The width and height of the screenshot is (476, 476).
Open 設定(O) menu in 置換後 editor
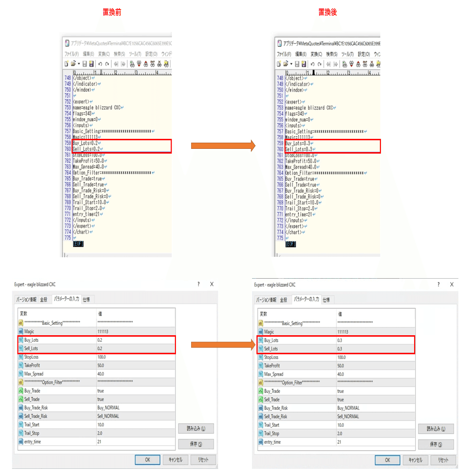pyautogui.click(x=364, y=54)
